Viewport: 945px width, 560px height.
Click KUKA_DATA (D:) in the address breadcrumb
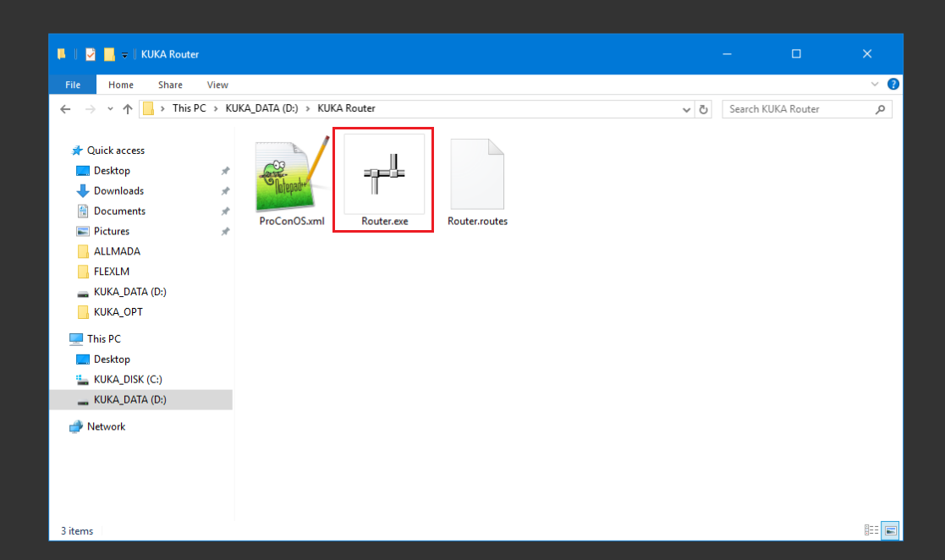261,108
